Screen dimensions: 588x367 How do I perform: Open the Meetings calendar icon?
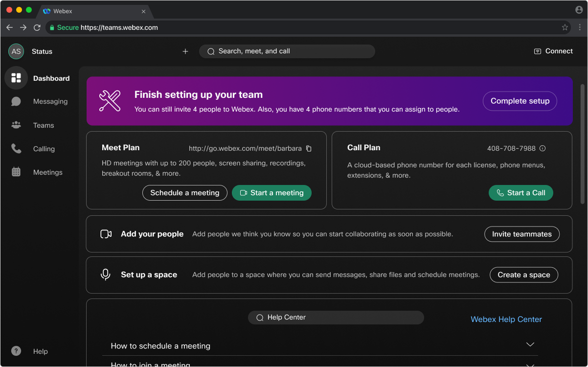pos(16,172)
